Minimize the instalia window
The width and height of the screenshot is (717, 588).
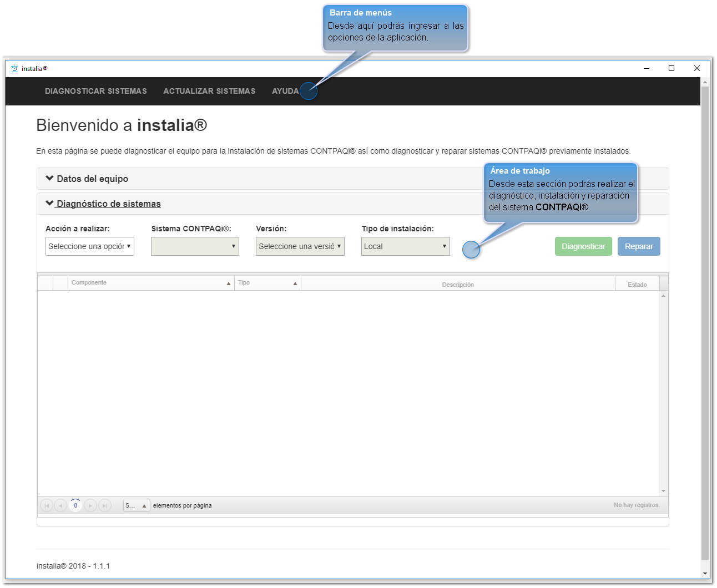pos(647,68)
